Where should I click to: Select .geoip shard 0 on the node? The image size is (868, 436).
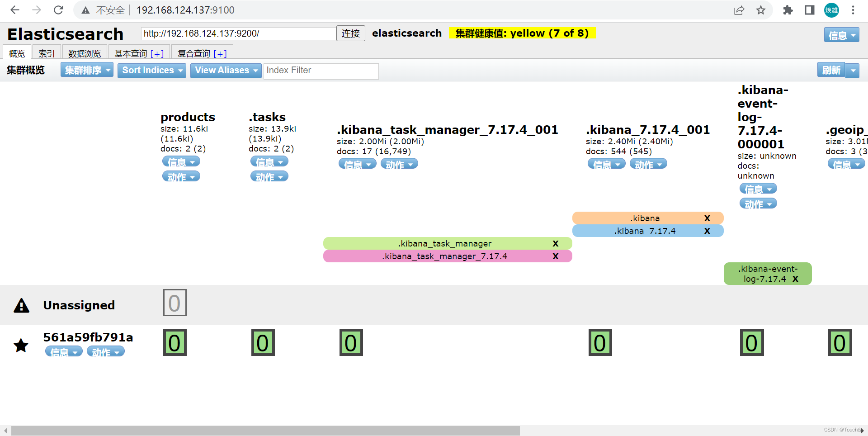click(x=840, y=342)
